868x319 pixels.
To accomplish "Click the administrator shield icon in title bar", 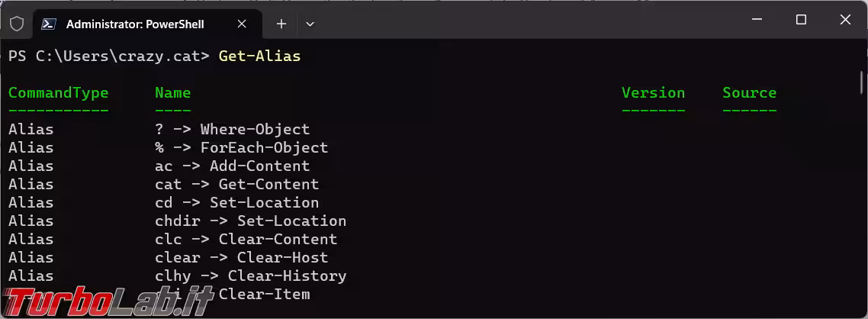I will click(x=17, y=24).
